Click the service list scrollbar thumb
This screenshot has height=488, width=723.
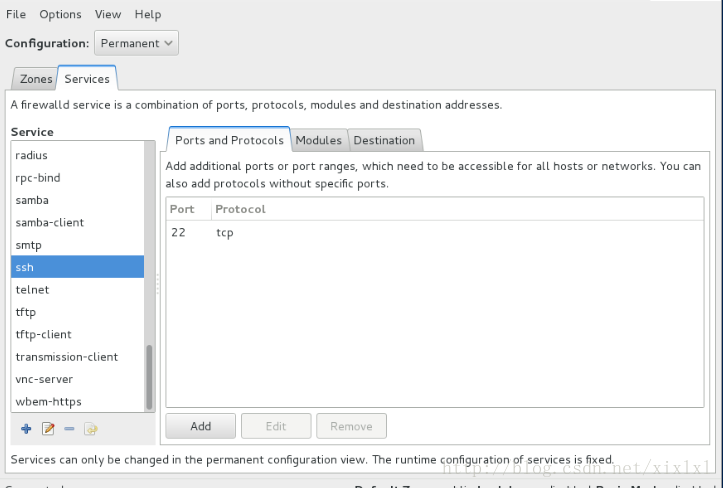(149, 377)
